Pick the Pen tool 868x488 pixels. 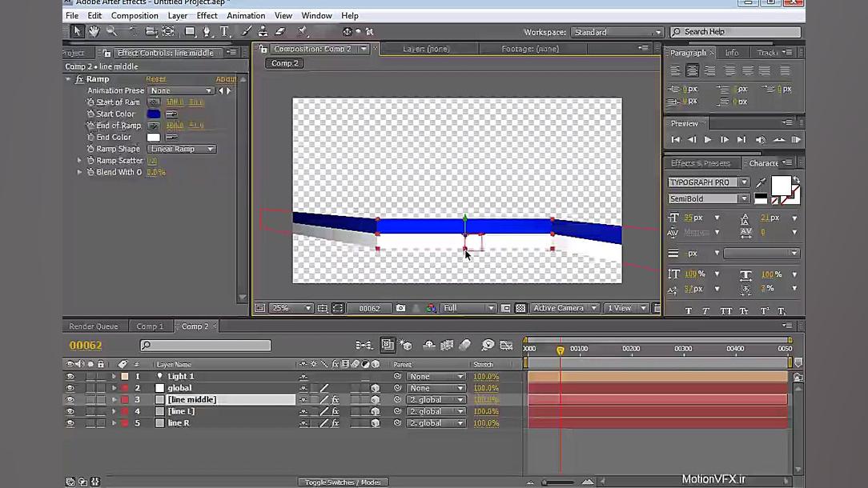click(207, 31)
